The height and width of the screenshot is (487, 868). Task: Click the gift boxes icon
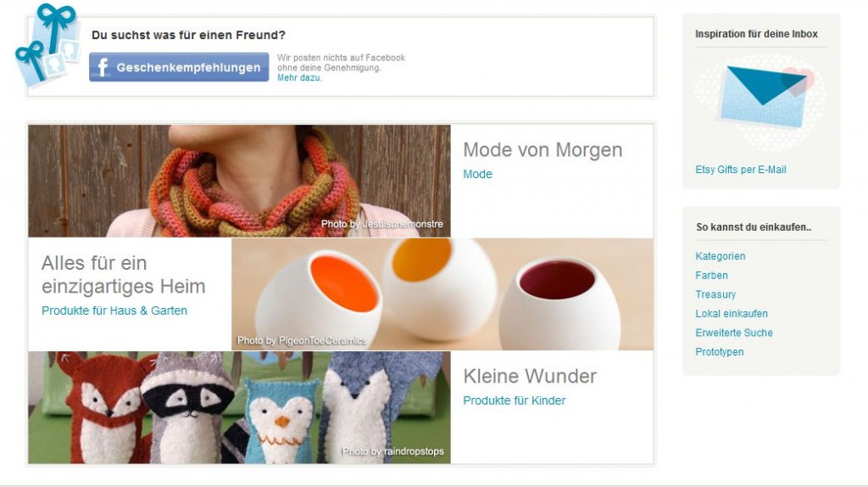[47, 46]
